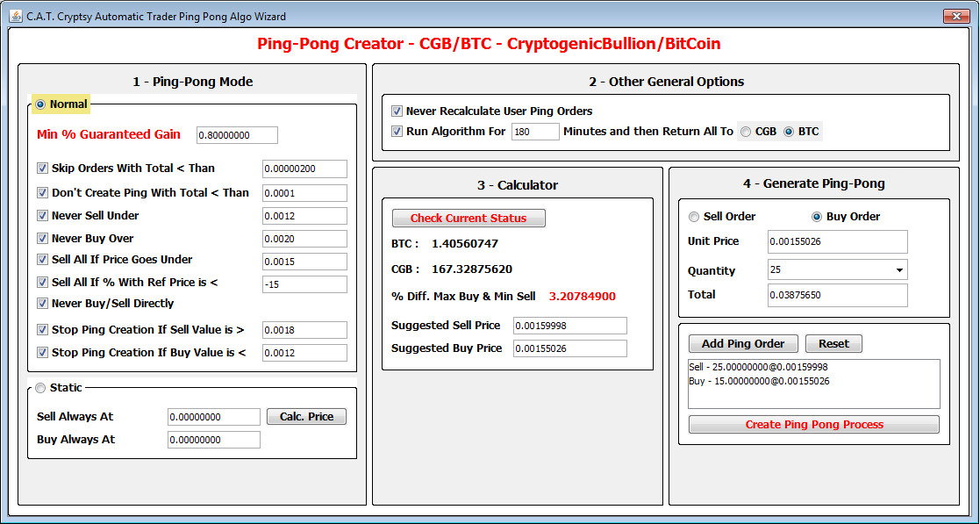Click the Stop Ping Creation buy value field
This screenshot has width=980, height=524.
pos(304,353)
